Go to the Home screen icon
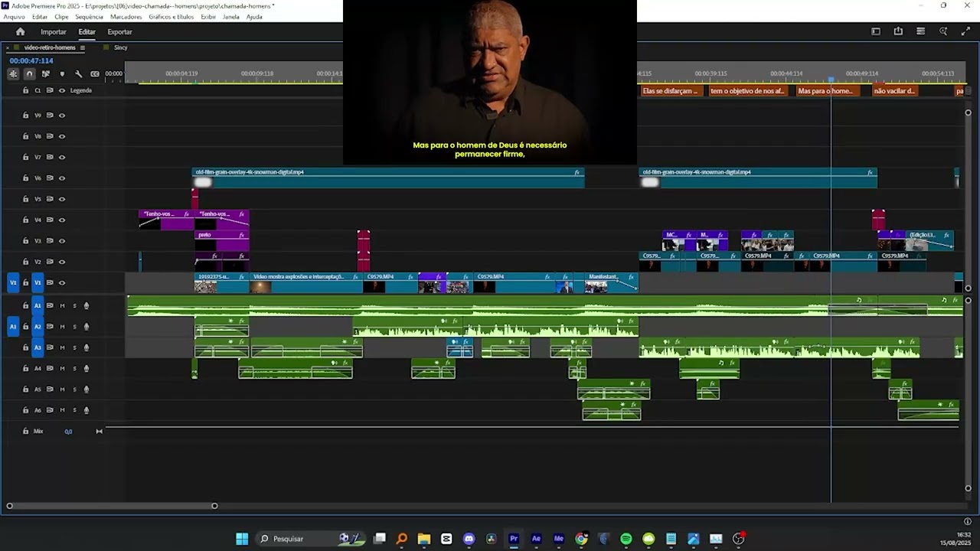Viewport: 980px width, 551px height. (x=21, y=32)
